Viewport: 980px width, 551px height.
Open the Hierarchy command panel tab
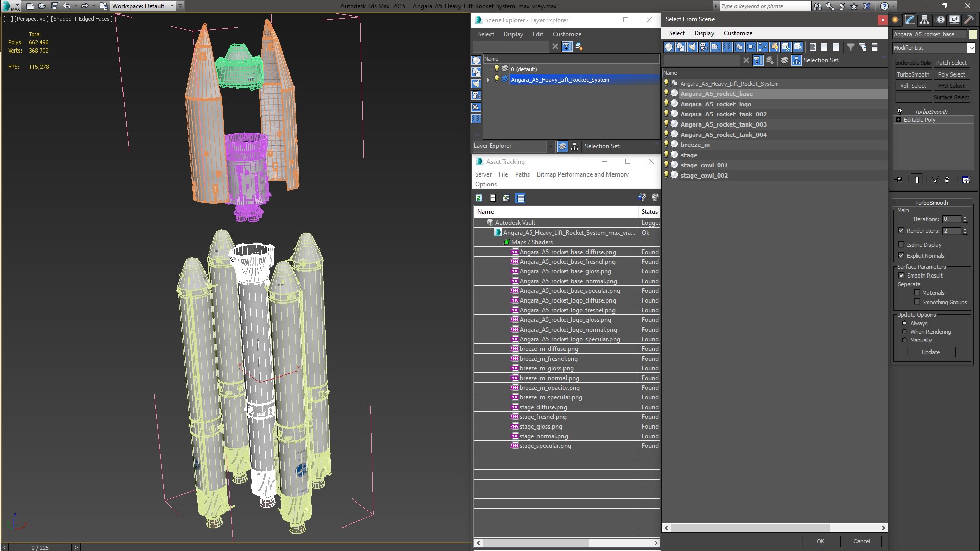click(x=924, y=20)
